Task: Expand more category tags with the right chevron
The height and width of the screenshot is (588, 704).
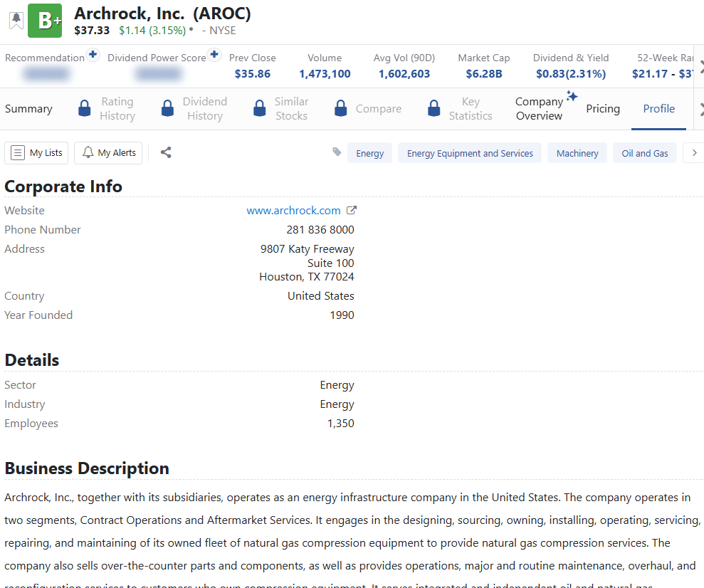Action: pyautogui.click(x=694, y=153)
